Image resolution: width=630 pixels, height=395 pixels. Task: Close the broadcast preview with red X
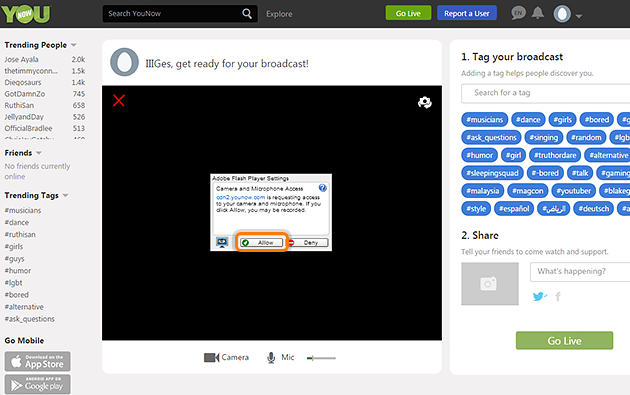point(119,100)
